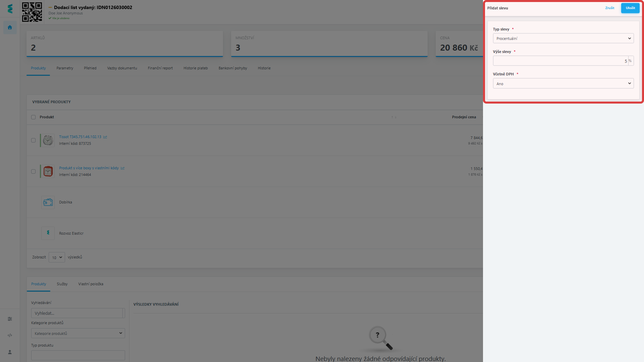Open the Typ slevy dropdown
Viewport: 644px width, 362px height.
point(563,39)
